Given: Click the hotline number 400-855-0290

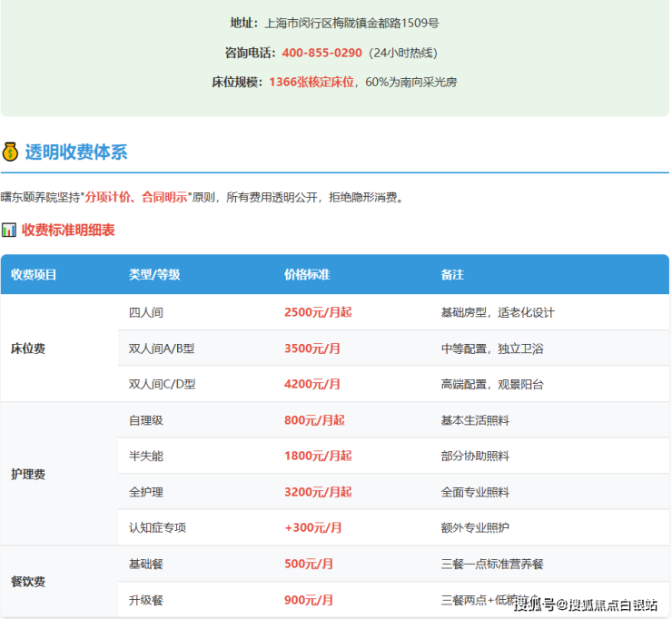Looking at the screenshot, I should (321, 53).
